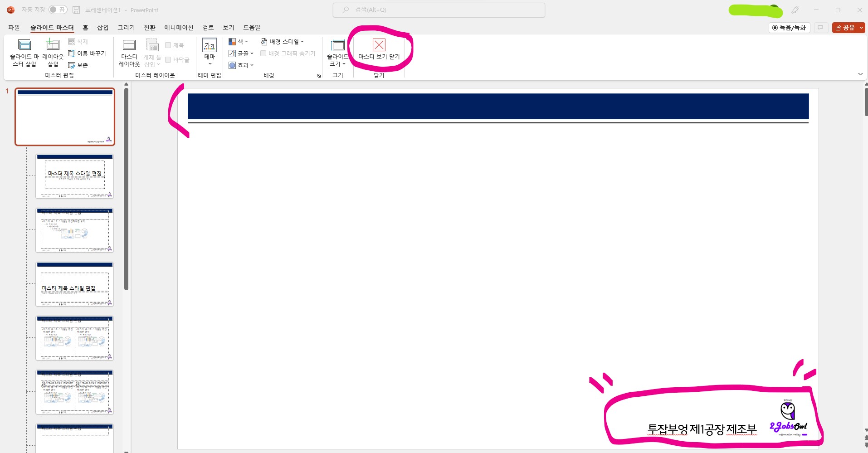Switch to the Animations (애니메이션) tab

(x=179, y=28)
